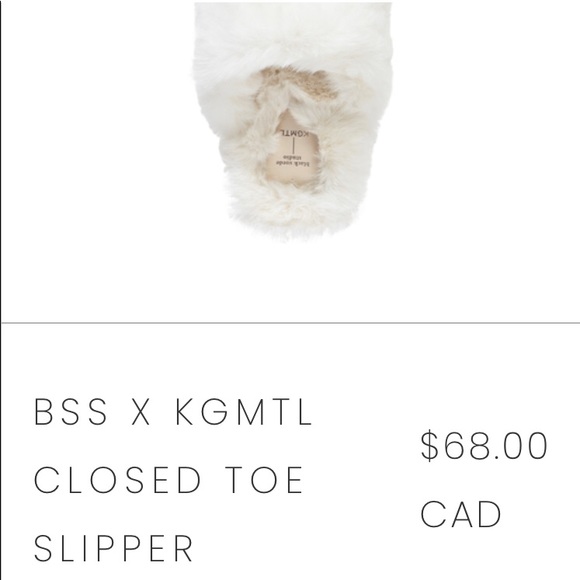580x580 pixels.
Task: Click the word CLOSED in title
Action: [117, 480]
